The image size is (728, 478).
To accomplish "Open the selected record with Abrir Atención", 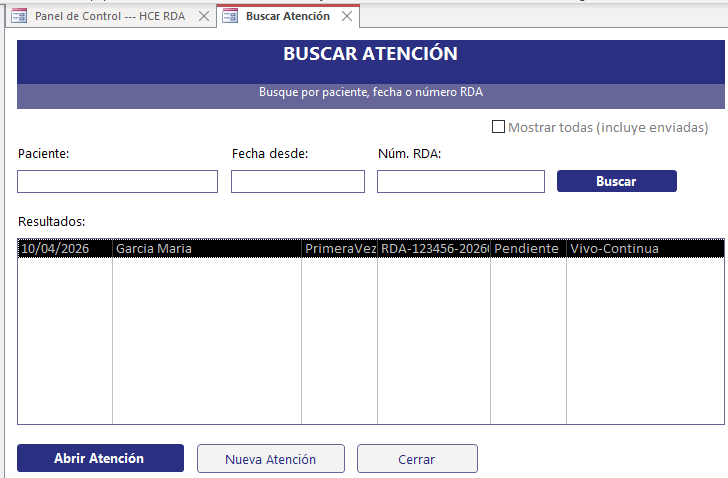I will pos(100,458).
